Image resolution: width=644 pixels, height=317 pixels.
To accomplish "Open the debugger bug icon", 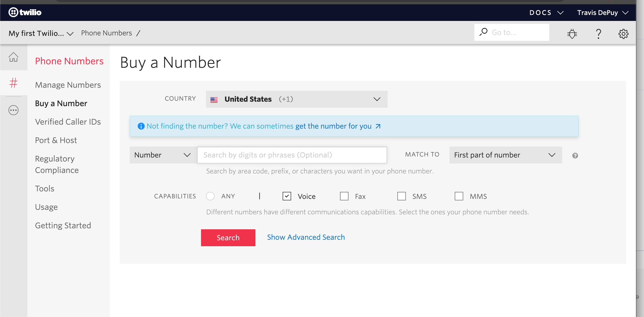I will 572,33.
